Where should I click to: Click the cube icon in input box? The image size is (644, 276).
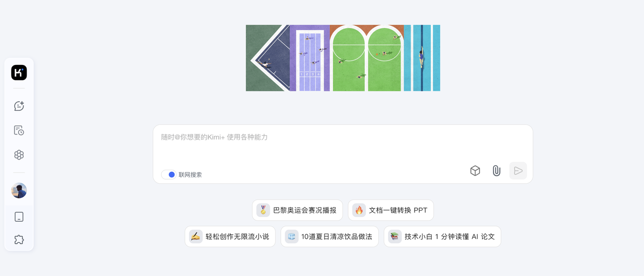pyautogui.click(x=475, y=171)
